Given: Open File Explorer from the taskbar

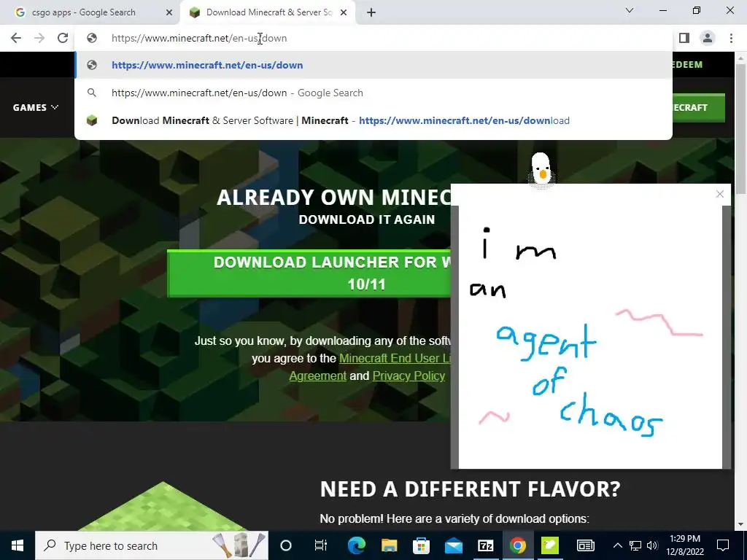Looking at the screenshot, I should click(x=389, y=545).
